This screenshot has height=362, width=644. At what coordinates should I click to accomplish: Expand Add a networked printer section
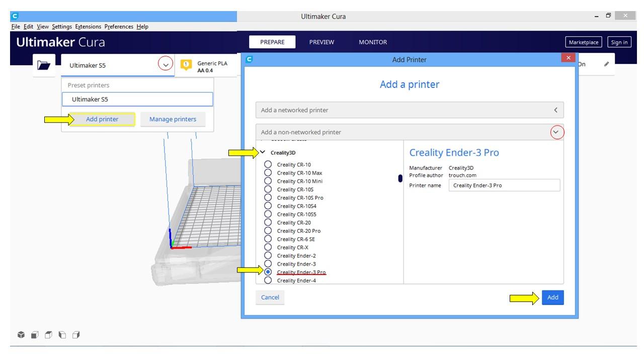[410, 110]
